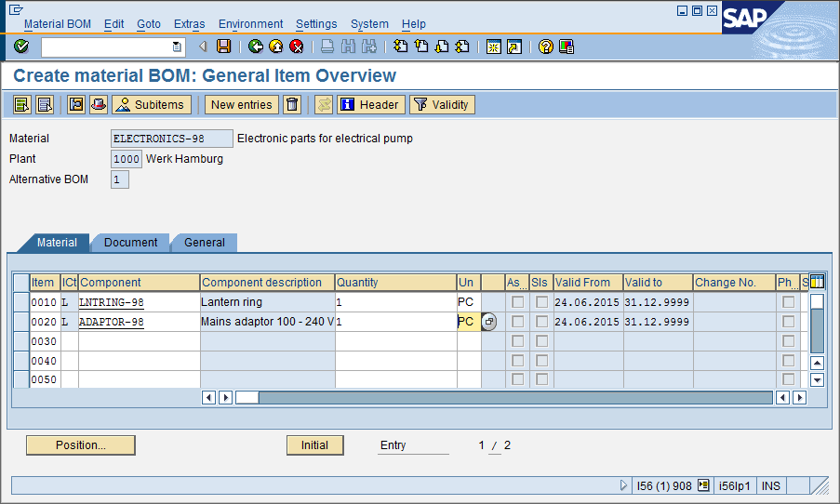
Task: Toggle Phantom checkbox in row 0020
Action: (788, 322)
